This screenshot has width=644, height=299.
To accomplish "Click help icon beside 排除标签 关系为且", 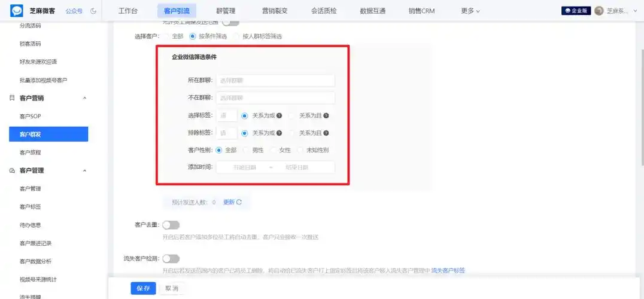I will [326, 133].
